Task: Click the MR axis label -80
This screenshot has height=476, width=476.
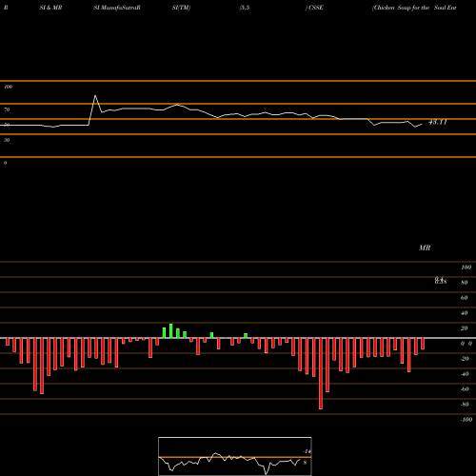Action: 465,405
